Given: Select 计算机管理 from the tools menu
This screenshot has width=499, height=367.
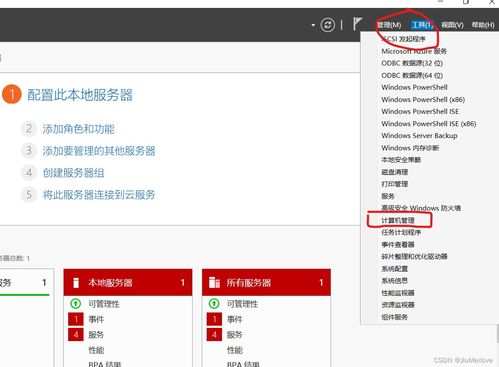Looking at the screenshot, I should pyautogui.click(x=398, y=220).
